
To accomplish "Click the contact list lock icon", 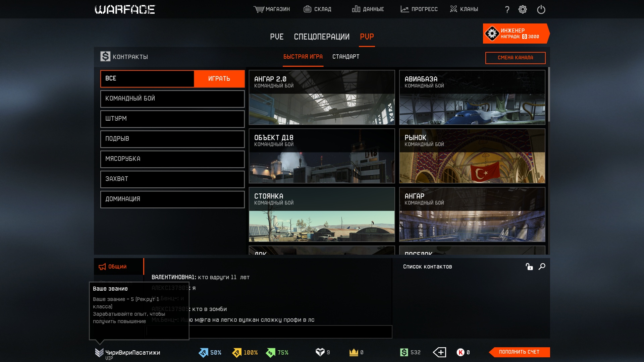I will (529, 267).
